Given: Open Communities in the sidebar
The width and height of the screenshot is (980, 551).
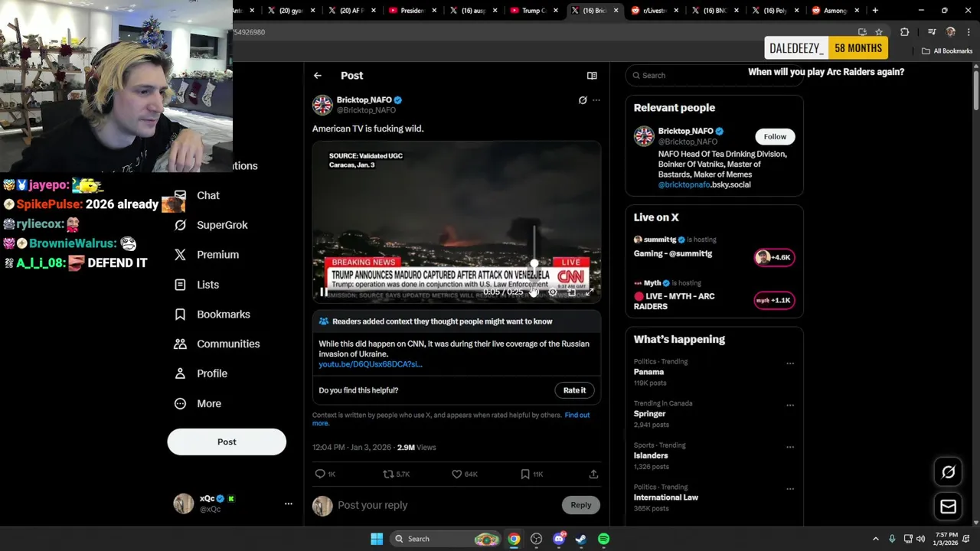Looking at the screenshot, I should click(x=217, y=344).
